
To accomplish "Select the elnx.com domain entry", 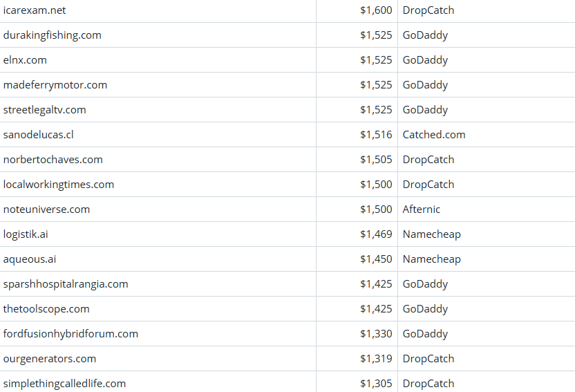I will click(25, 60).
